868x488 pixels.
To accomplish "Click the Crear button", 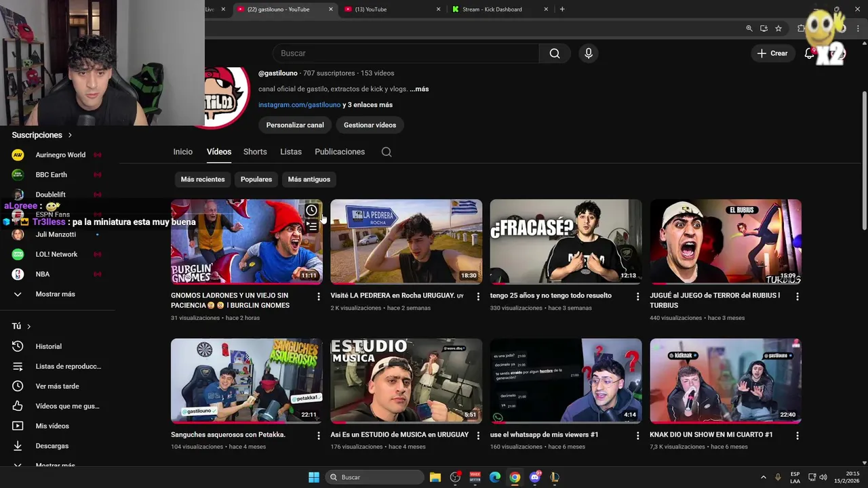I will 772,54.
